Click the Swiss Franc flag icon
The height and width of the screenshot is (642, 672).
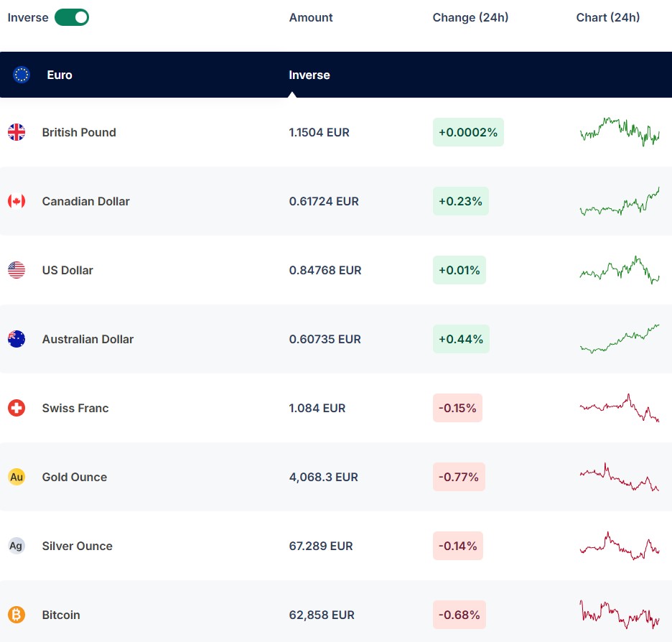(17, 408)
